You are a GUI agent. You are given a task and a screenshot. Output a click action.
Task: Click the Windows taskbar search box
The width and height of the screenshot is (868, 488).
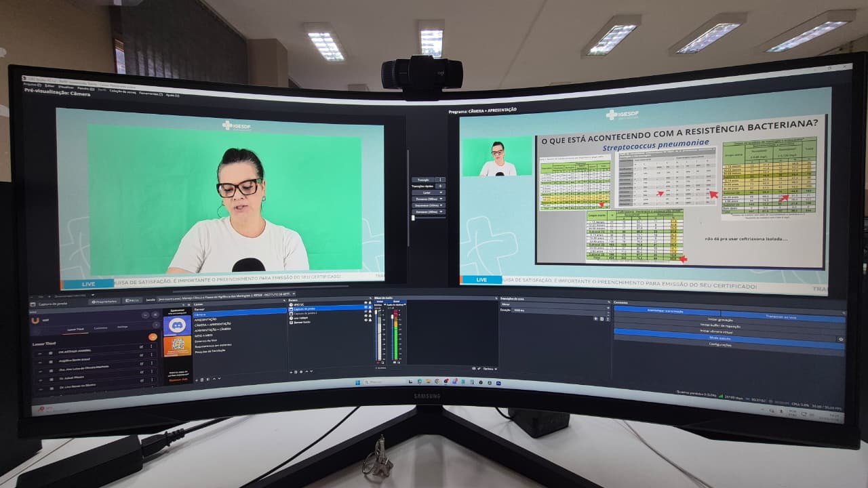[386, 383]
